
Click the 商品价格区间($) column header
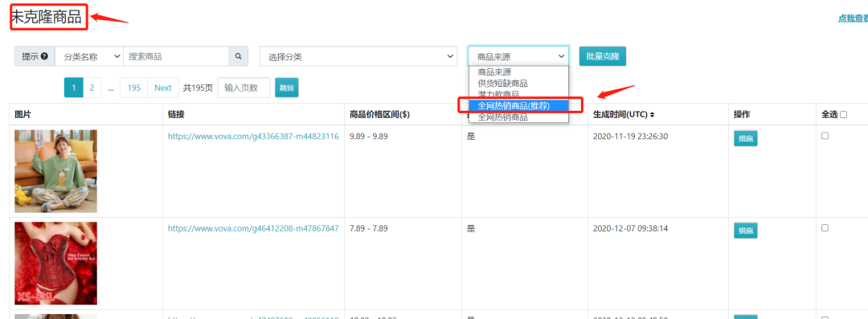click(x=379, y=115)
